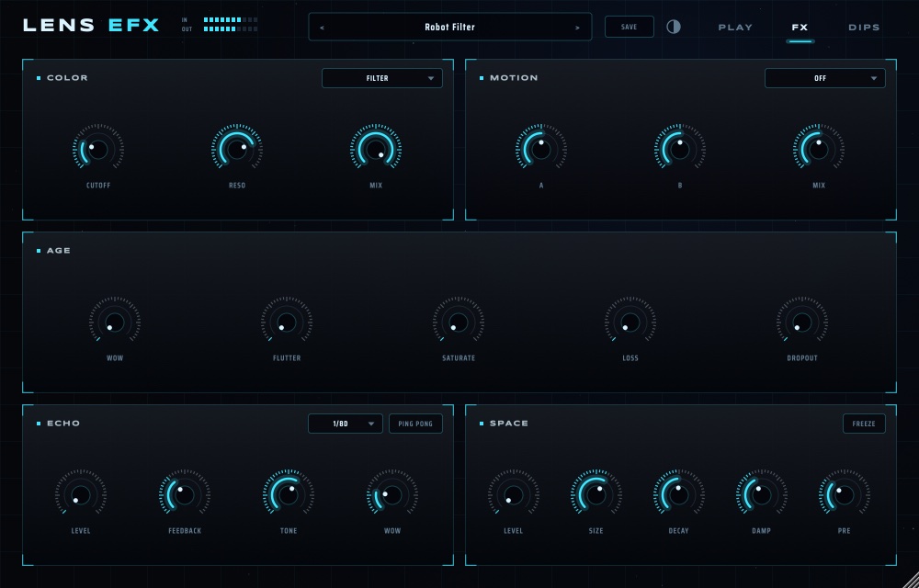Click the ECHO WOW knob
The height and width of the screenshot is (588, 919).
point(392,495)
